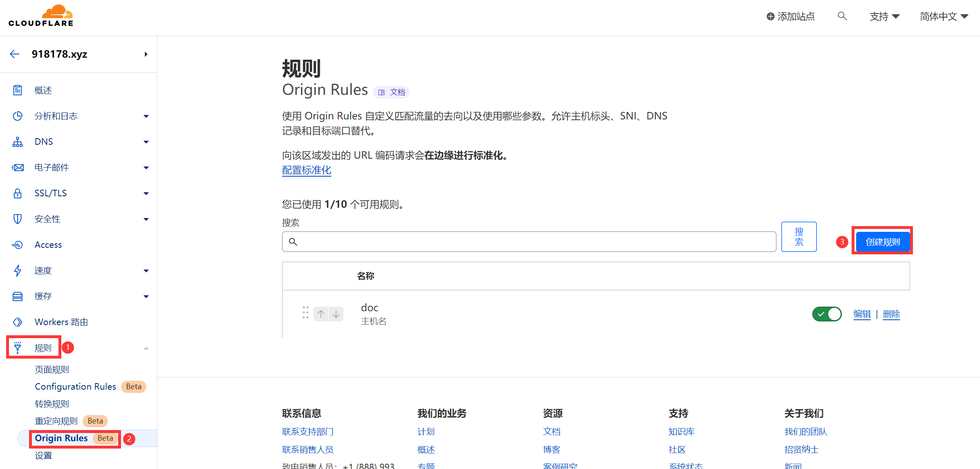Click the Workers routes diamond icon

[x=18, y=322]
